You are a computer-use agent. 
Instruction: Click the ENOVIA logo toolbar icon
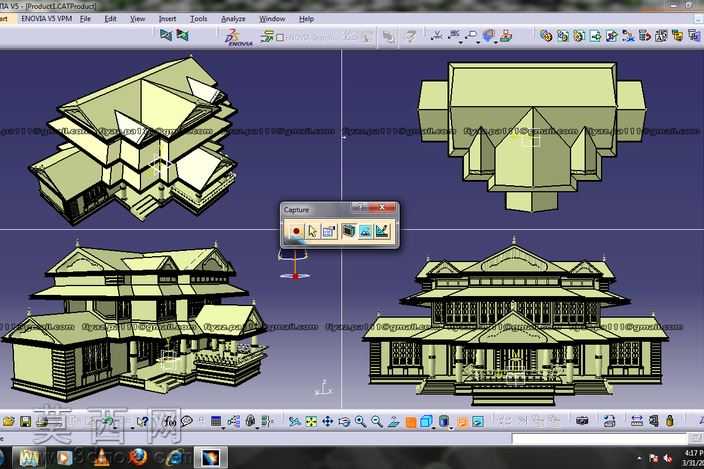238,37
